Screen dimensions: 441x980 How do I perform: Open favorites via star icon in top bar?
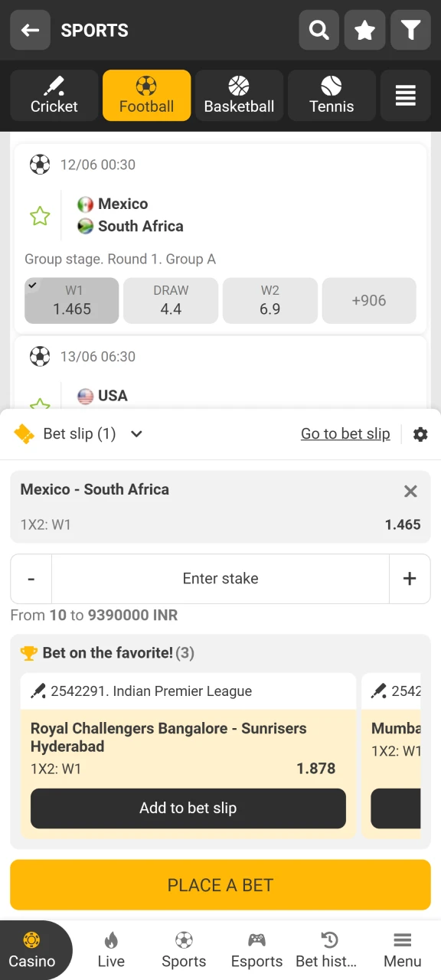[364, 30]
